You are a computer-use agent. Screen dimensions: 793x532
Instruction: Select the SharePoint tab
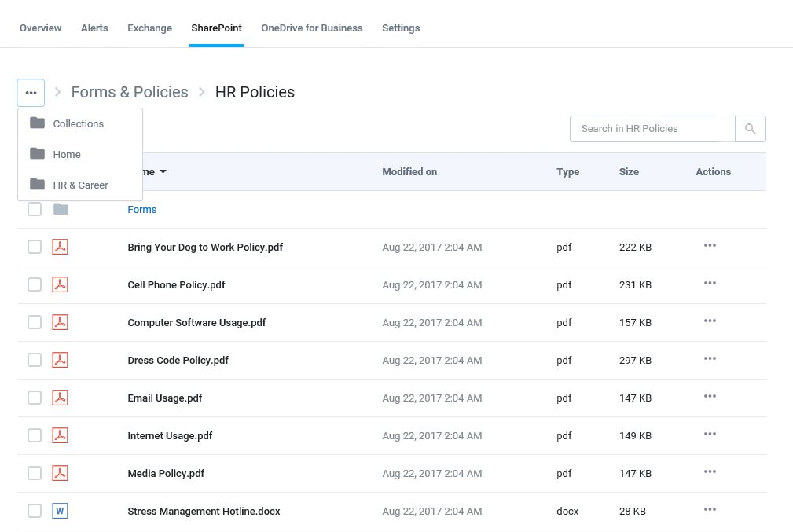click(x=216, y=28)
